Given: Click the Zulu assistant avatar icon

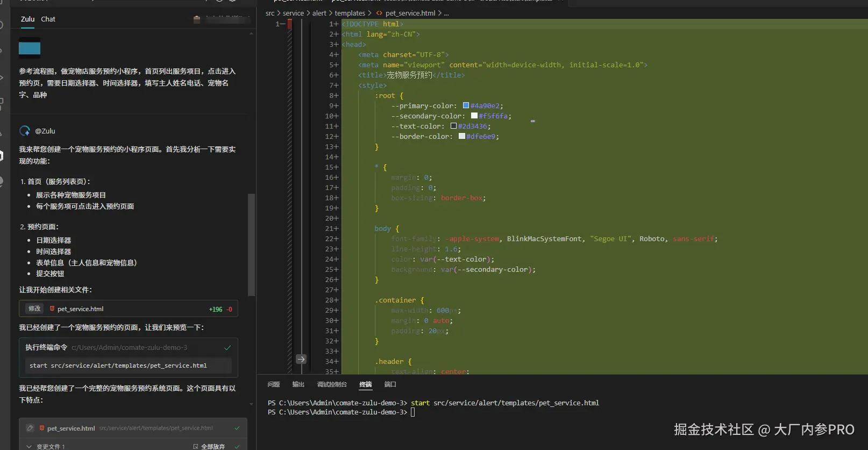Looking at the screenshot, I should point(25,131).
